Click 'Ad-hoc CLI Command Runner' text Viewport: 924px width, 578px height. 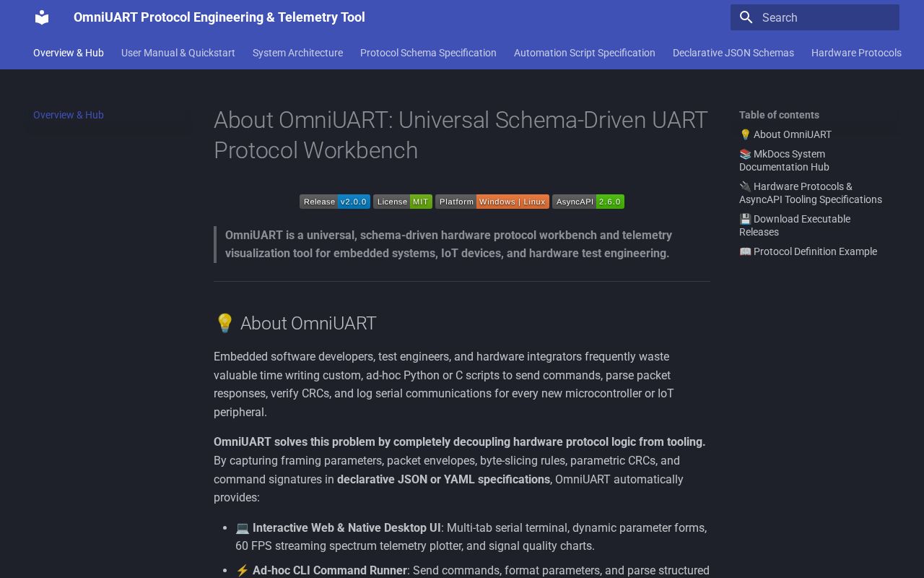pos(330,571)
